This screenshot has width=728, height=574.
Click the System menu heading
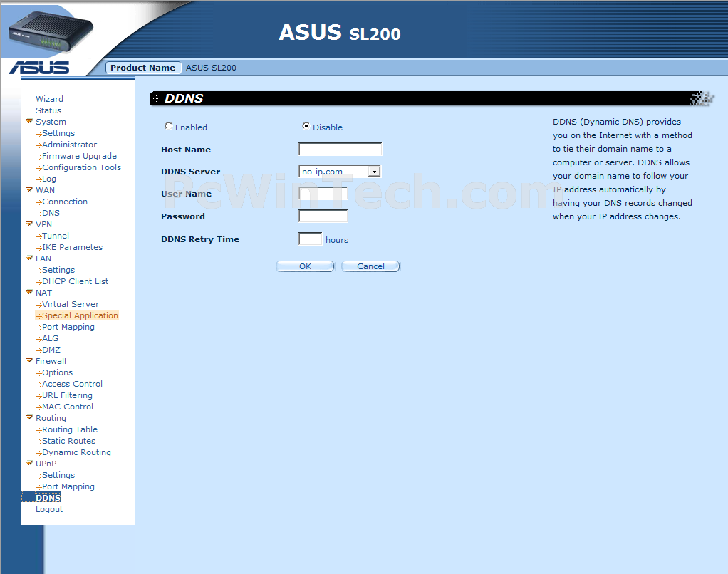pos(51,122)
